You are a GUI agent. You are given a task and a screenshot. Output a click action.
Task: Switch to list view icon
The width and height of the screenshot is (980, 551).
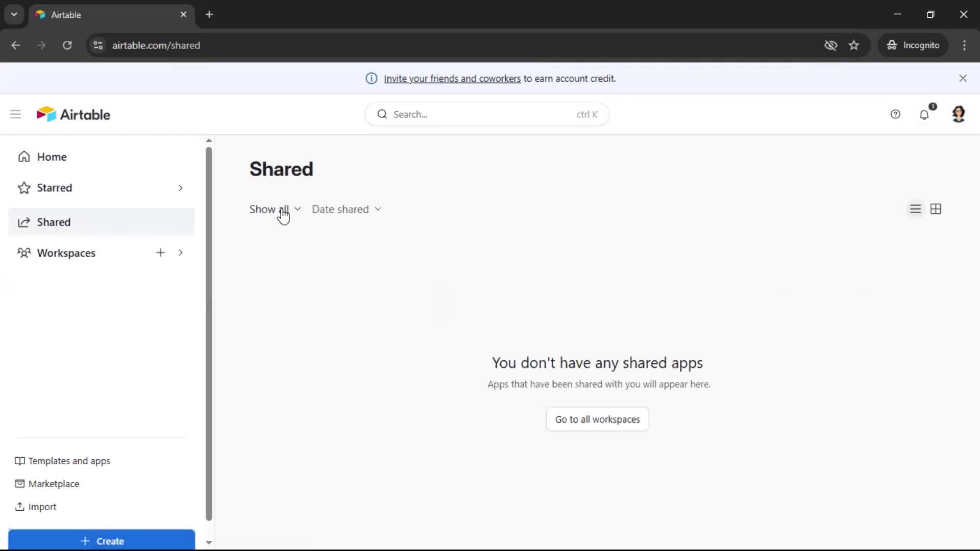point(915,209)
